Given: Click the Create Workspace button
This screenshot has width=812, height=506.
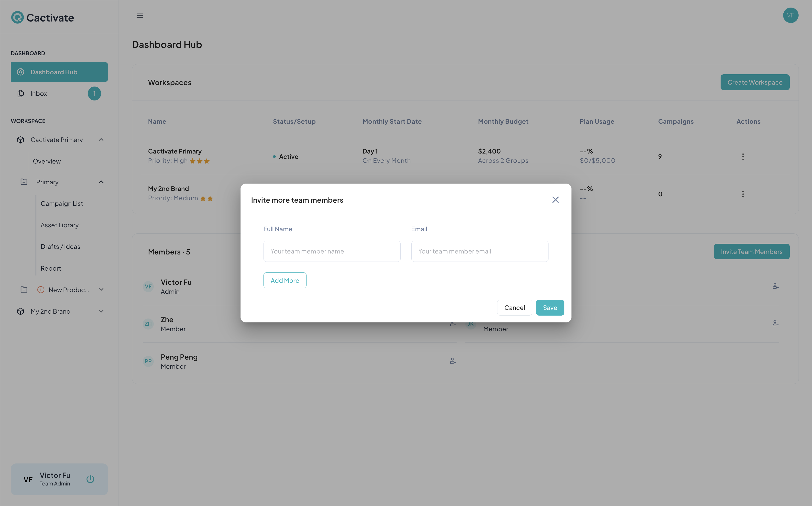Looking at the screenshot, I should click(x=755, y=82).
